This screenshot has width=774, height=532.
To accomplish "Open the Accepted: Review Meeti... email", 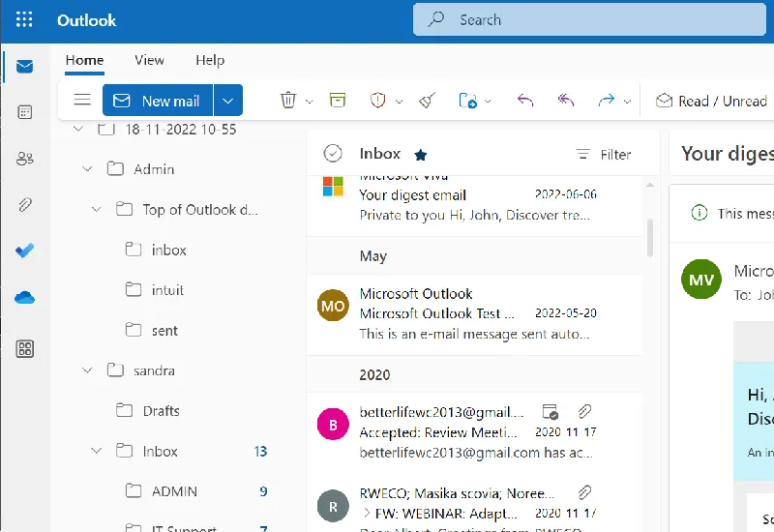I will coord(474,432).
